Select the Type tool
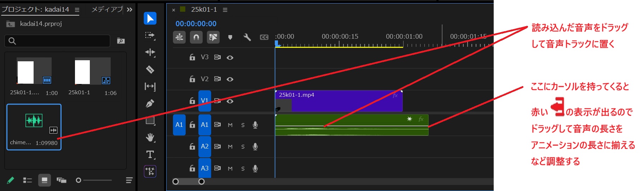 [x=150, y=155]
